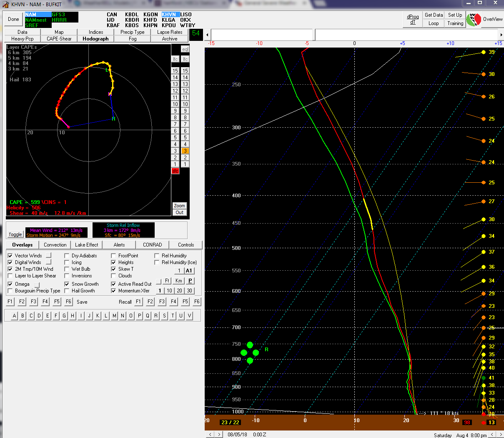
Task: Click the Loop button
Action: point(434,23)
